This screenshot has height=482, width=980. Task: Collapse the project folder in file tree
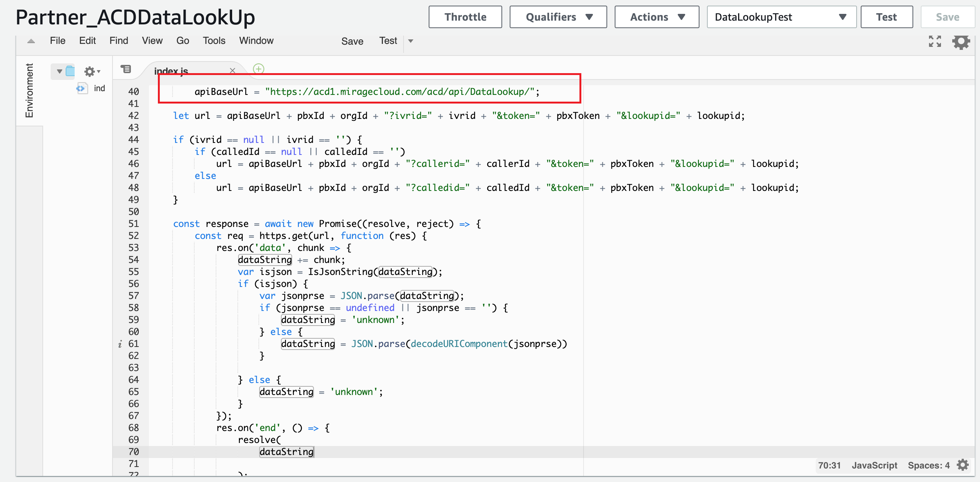pyautogui.click(x=59, y=71)
